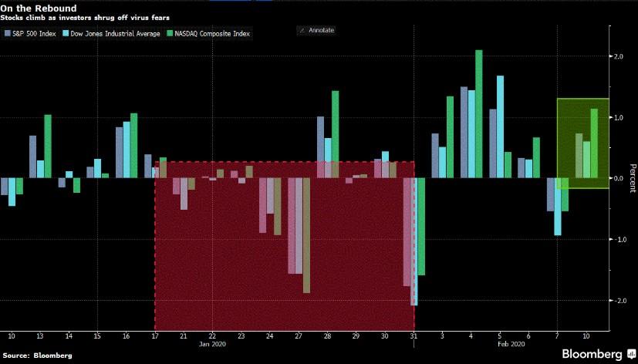Click the NASDAQ bar on January 13
The width and height of the screenshot is (638, 364).
click(48, 146)
